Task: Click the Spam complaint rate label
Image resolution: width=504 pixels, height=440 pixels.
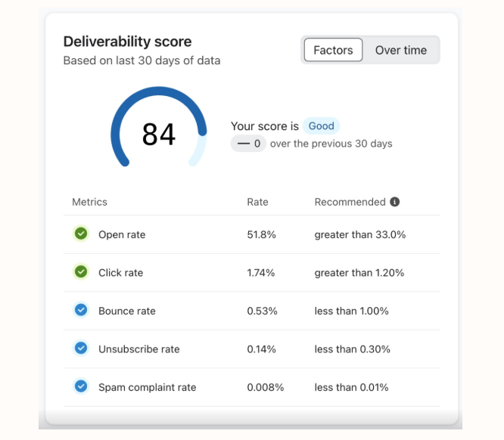Action: pos(148,387)
